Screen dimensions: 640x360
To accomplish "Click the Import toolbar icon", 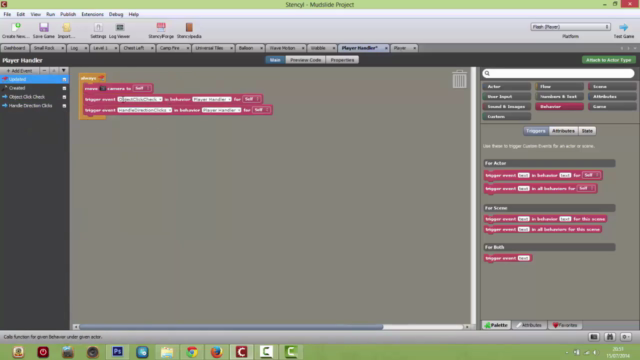I will (66, 28).
